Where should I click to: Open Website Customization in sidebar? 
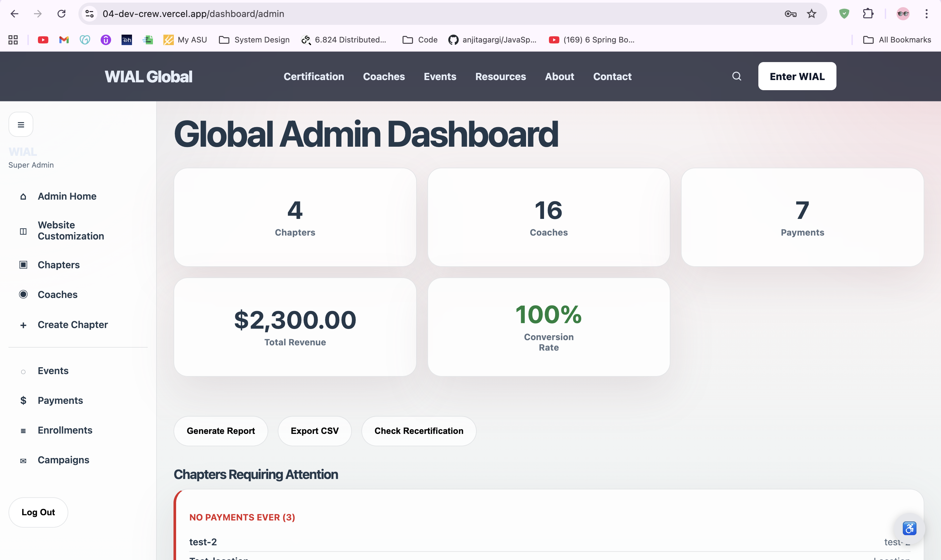[71, 231]
